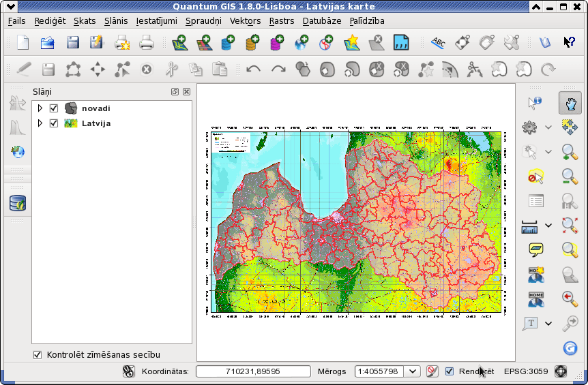Image resolution: width=588 pixels, height=385 pixels.
Task: Click the stop map rendering button
Action: pos(432,371)
